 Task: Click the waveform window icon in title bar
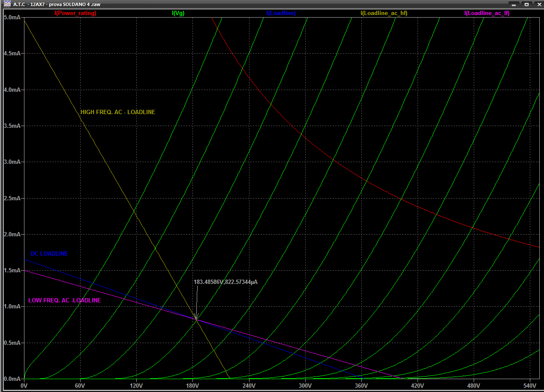coord(6,4)
